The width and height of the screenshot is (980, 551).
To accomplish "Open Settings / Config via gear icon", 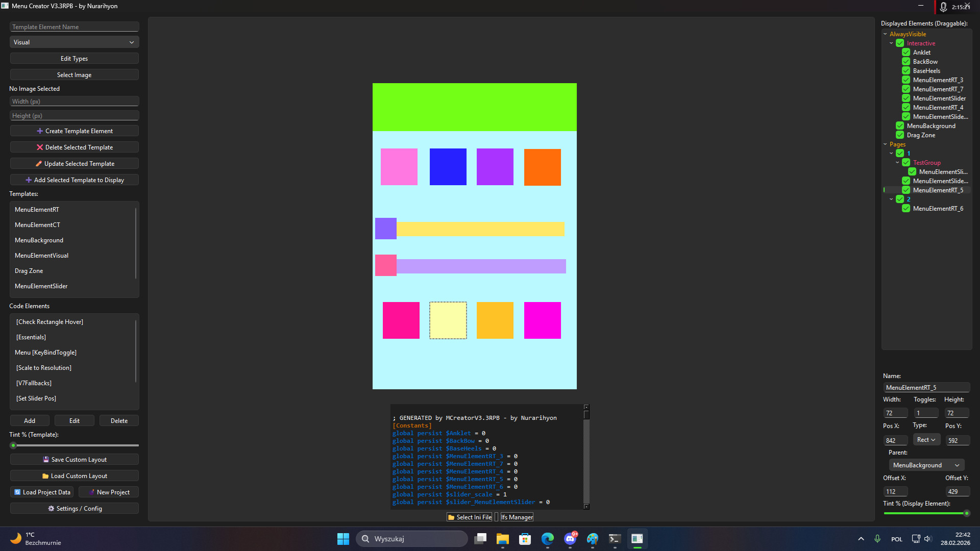I will pos(51,509).
